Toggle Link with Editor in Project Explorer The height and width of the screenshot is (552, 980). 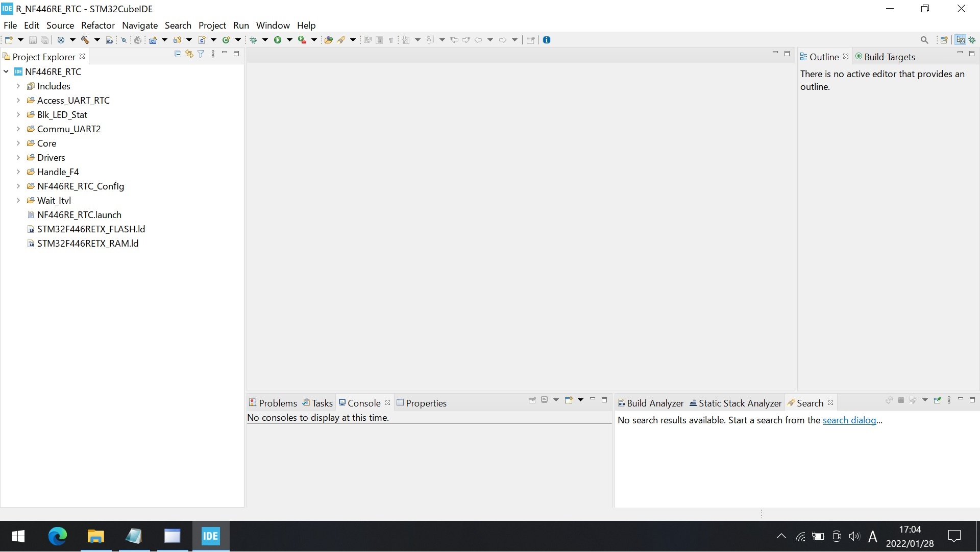(189, 54)
